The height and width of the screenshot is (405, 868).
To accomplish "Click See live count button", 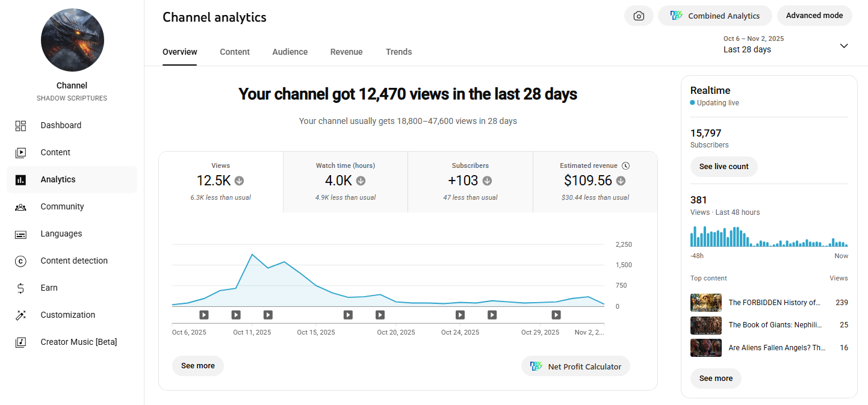I will (724, 167).
